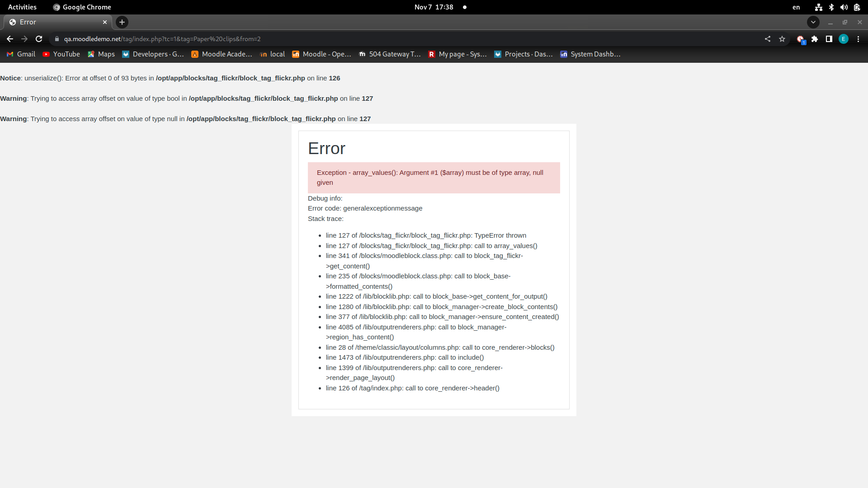Open the Gmail bookmark
Screen dimensions: 868x488
pyautogui.click(x=21, y=54)
